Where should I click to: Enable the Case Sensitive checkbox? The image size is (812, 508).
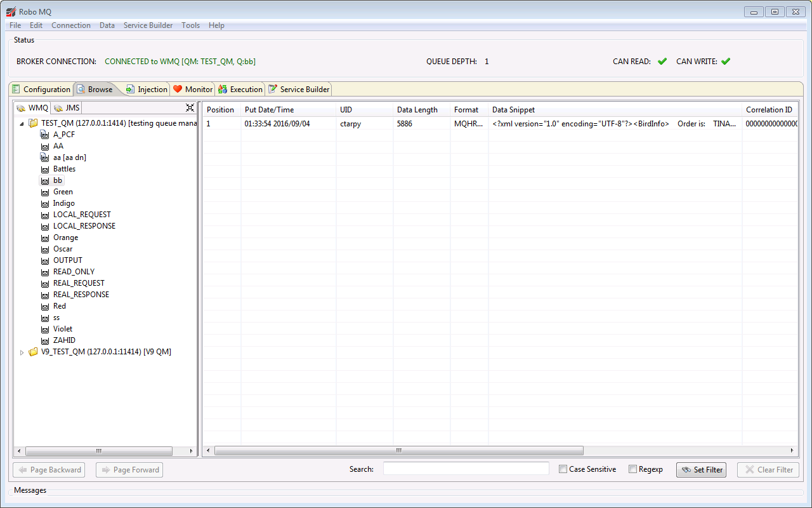[563, 469]
